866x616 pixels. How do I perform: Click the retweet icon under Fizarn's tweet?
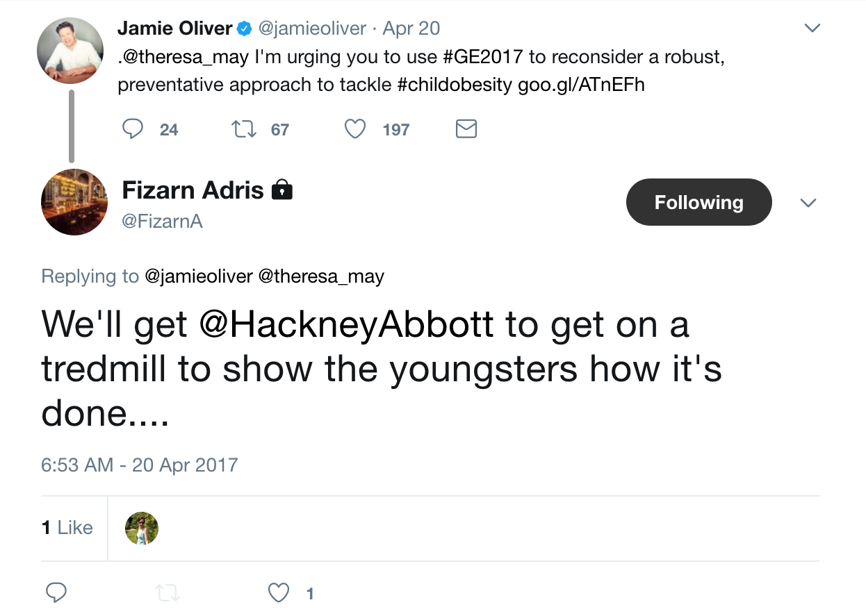pyautogui.click(x=167, y=593)
